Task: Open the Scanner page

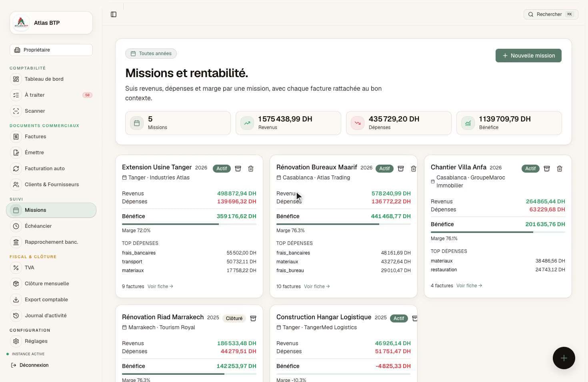Action: point(51,111)
